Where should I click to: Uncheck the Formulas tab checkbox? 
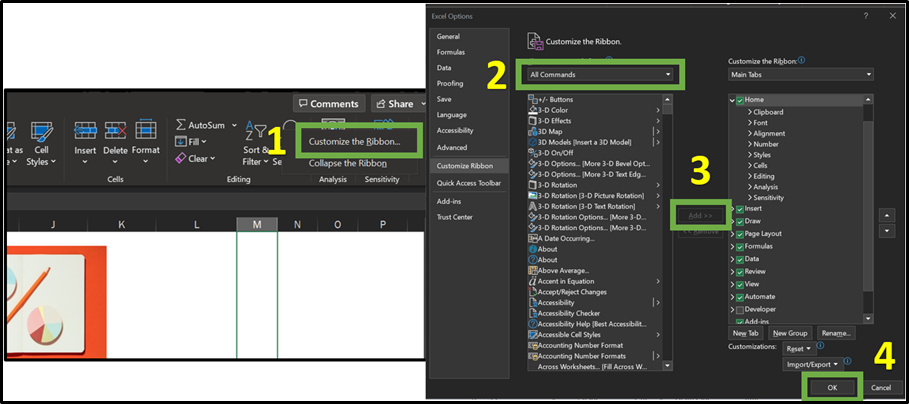coord(740,247)
